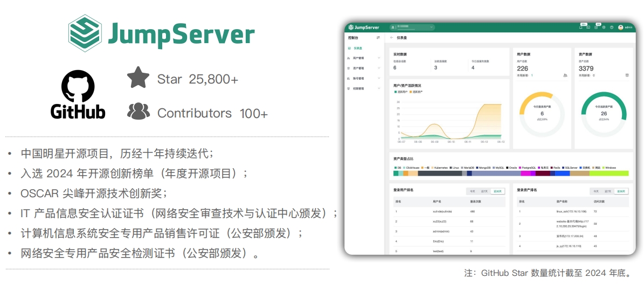Click the help question mark icon
Image resolution: width=644 pixels, height=284 pixels.
point(612,27)
